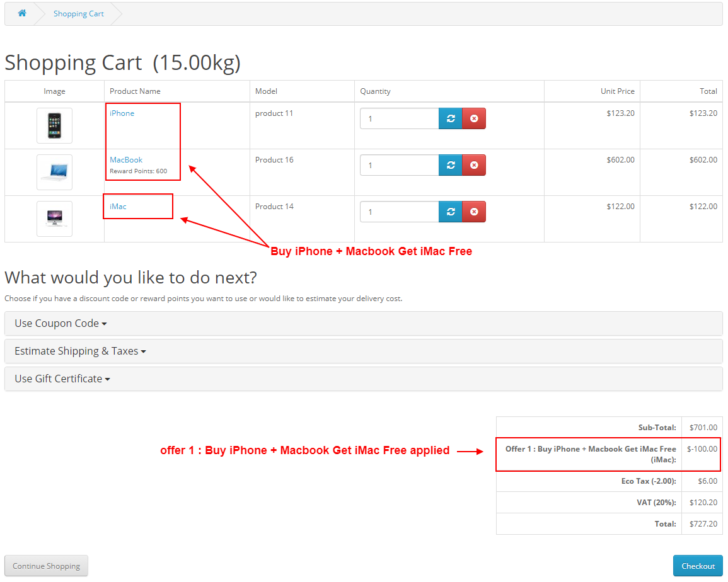
Task: Click the $122.00 iMac unit price
Action: coord(620,207)
